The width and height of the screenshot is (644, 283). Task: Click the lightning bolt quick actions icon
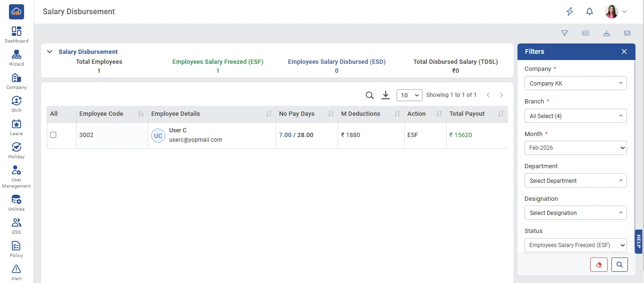coord(569,12)
